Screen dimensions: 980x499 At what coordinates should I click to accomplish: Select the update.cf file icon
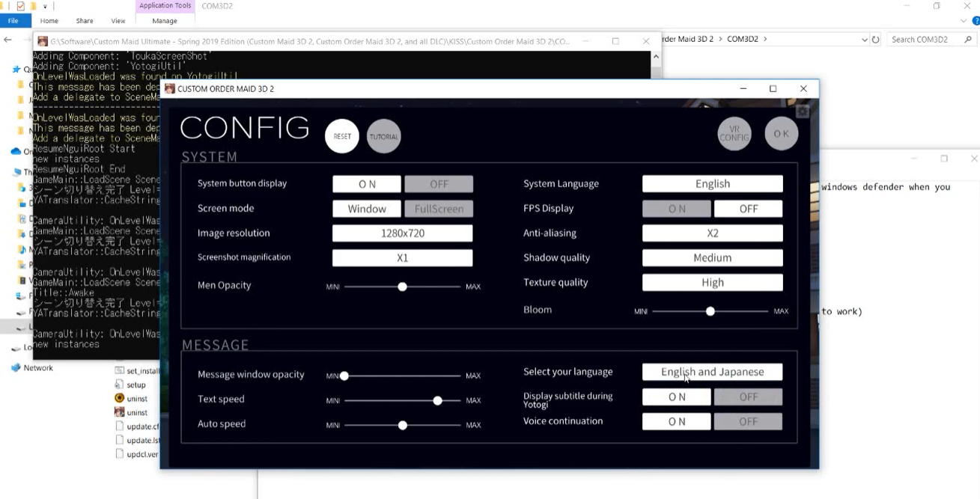(x=120, y=426)
